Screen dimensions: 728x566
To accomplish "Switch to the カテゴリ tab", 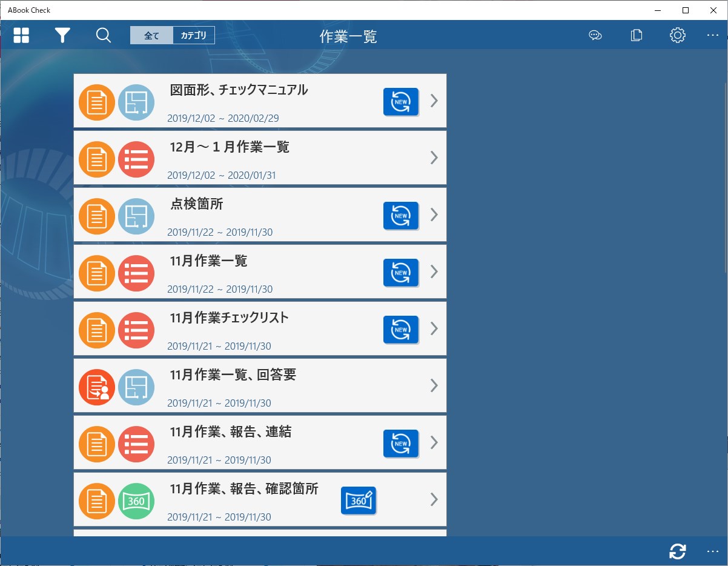I will tap(194, 35).
